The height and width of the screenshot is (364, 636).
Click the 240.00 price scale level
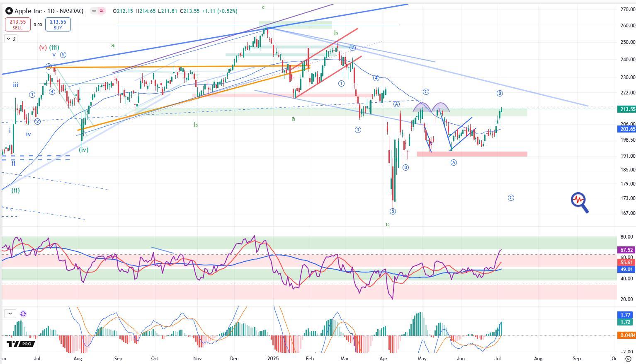[628, 59]
